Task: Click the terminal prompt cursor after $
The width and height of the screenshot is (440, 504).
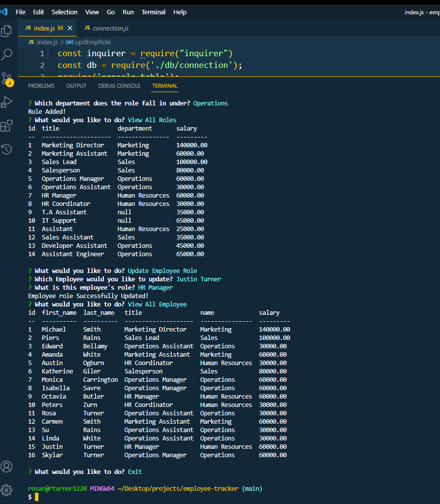Action: pyautogui.click(x=36, y=497)
